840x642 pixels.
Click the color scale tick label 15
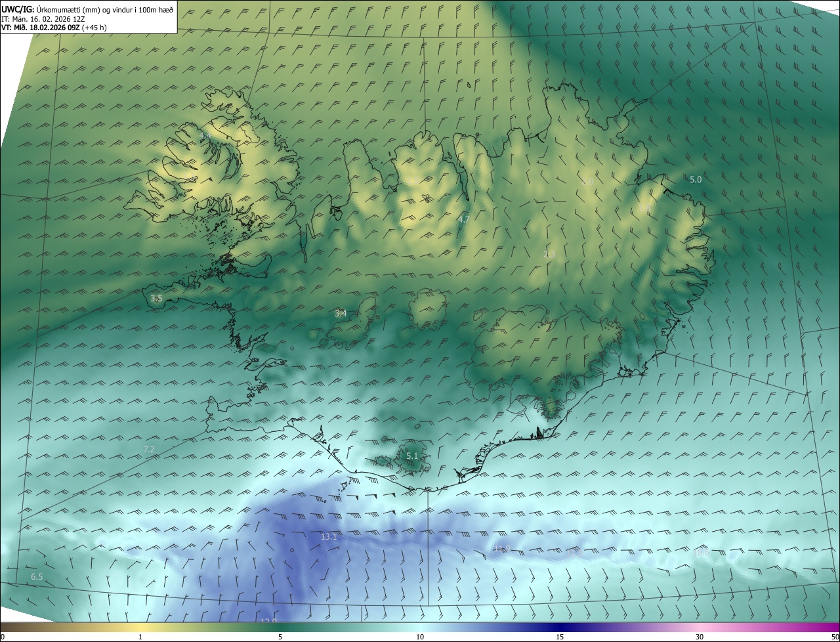(x=560, y=637)
